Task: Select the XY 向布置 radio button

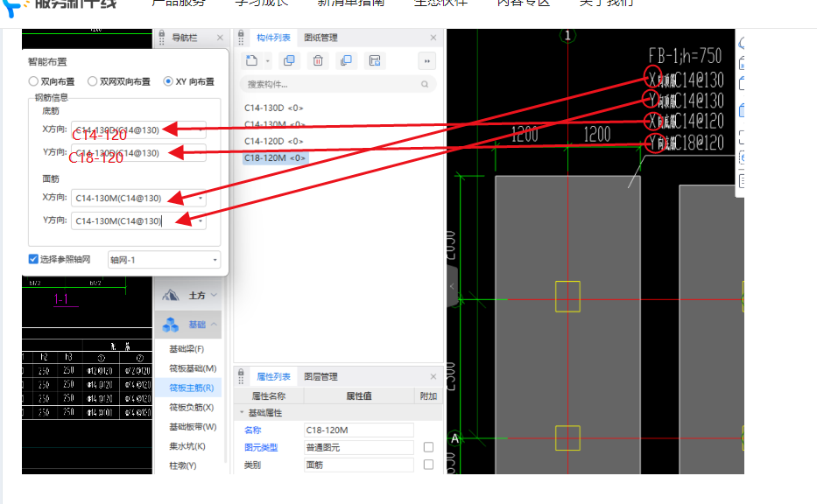Action: point(168,81)
